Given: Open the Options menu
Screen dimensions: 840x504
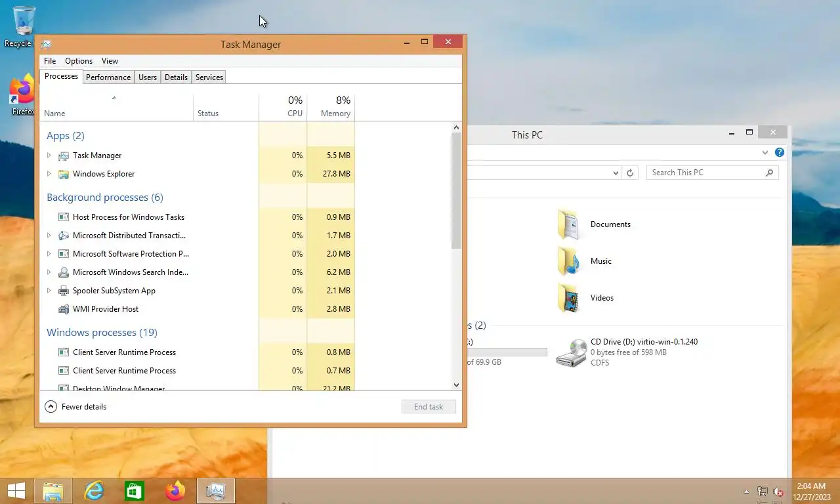Looking at the screenshot, I should (79, 61).
